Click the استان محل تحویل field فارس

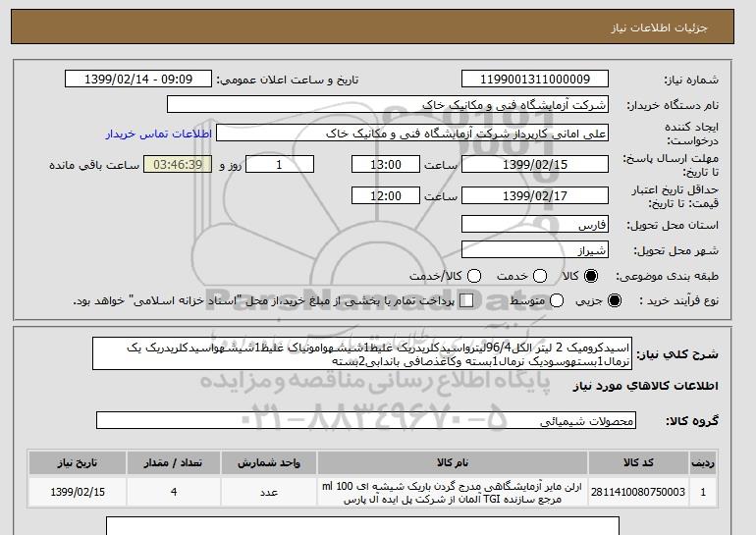[535, 225]
